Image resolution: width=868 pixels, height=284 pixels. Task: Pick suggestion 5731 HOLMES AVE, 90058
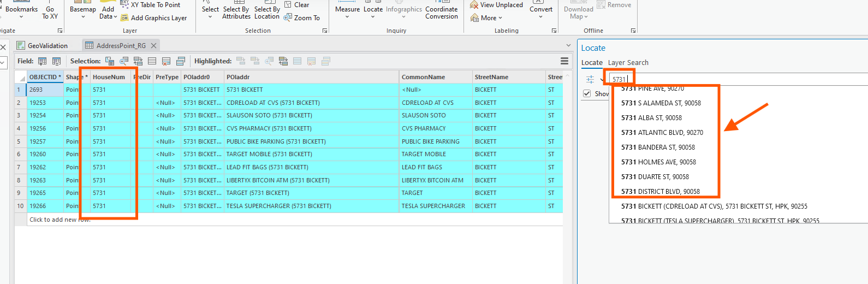658,162
